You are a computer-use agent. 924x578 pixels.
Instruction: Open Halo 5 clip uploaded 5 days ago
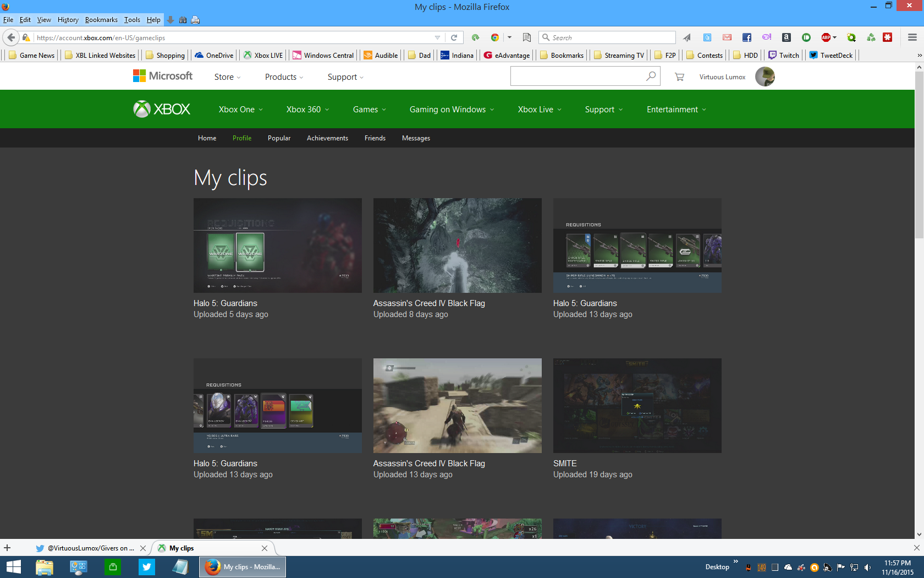click(278, 246)
